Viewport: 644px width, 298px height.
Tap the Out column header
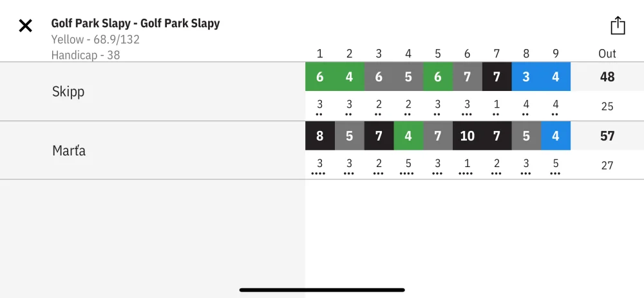(607, 54)
